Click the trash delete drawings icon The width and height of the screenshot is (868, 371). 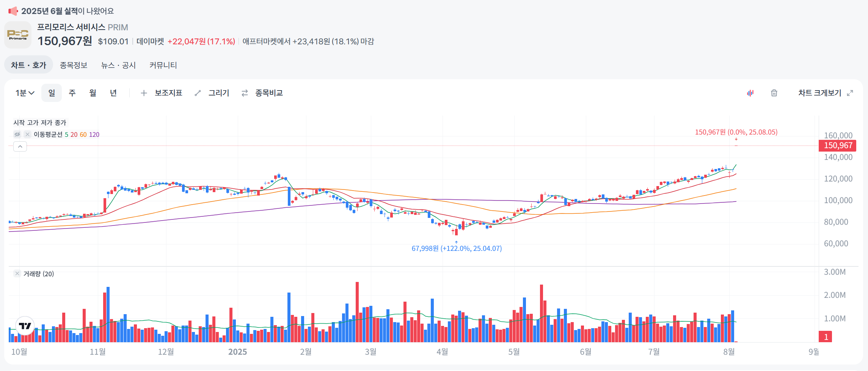pos(774,93)
